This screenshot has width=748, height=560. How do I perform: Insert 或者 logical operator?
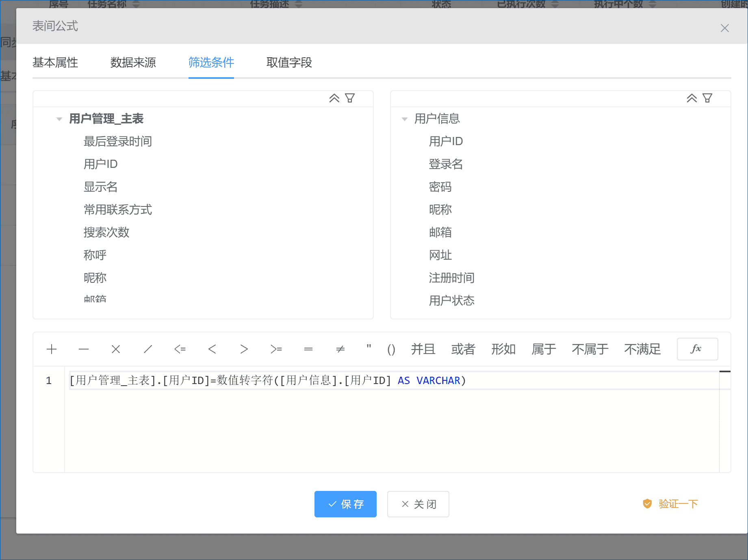463,349
